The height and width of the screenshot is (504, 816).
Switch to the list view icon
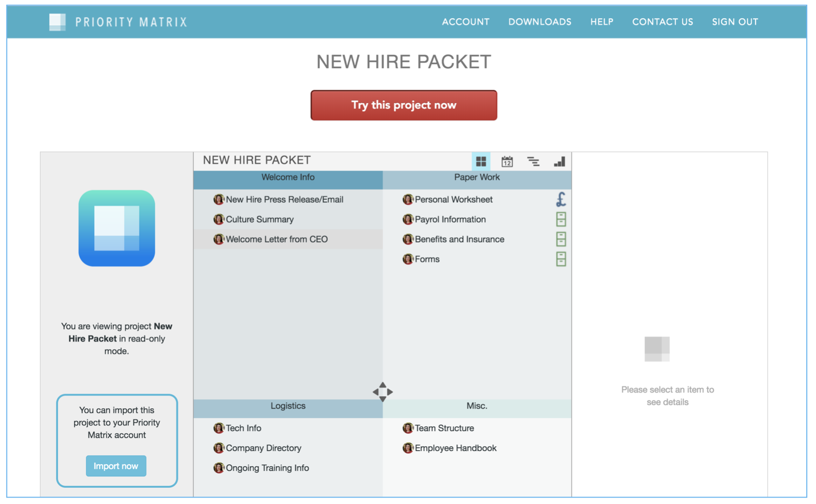(533, 162)
